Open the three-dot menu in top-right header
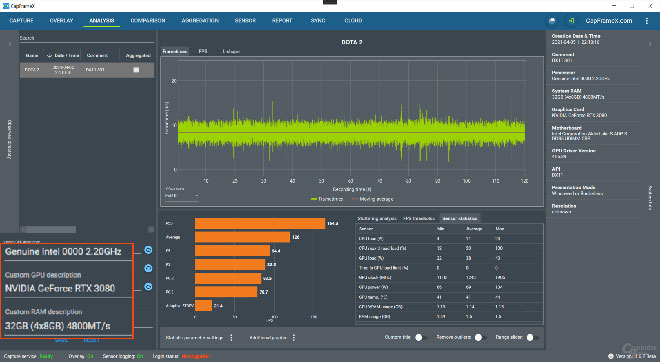The height and width of the screenshot is (362, 660). tap(647, 21)
